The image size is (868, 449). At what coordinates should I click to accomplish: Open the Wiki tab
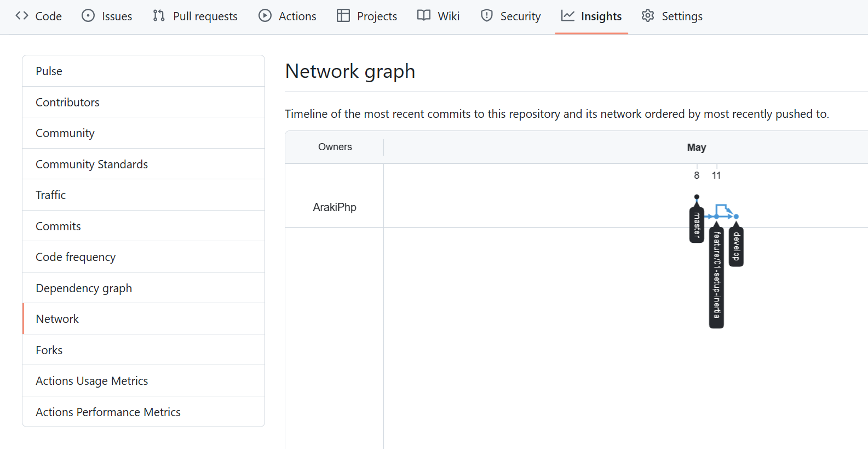[438, 16]
